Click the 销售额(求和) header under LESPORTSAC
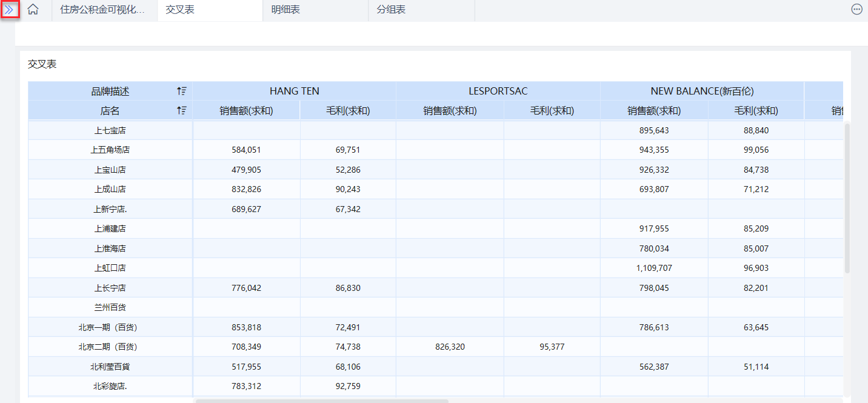This screenshot has width=868, height=403. 450,111
